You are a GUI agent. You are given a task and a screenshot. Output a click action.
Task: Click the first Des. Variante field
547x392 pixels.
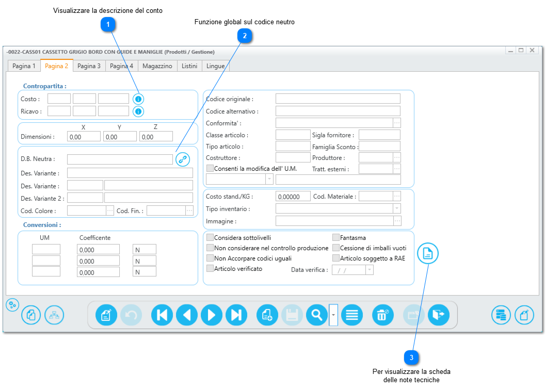[x=130, y=173]
